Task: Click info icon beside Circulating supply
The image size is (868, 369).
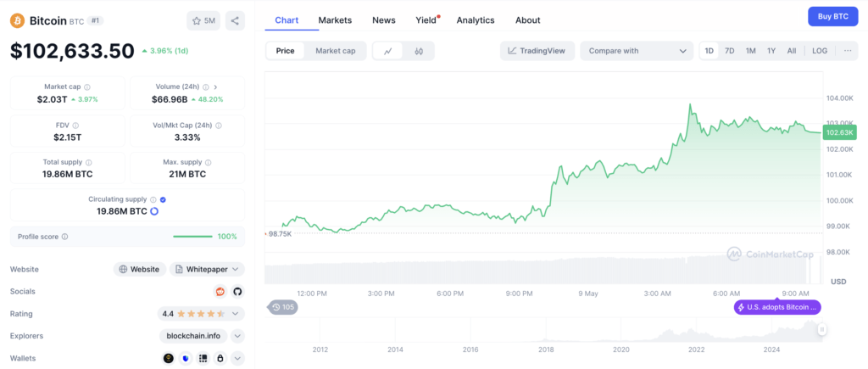Action: (x=153, y=199)
